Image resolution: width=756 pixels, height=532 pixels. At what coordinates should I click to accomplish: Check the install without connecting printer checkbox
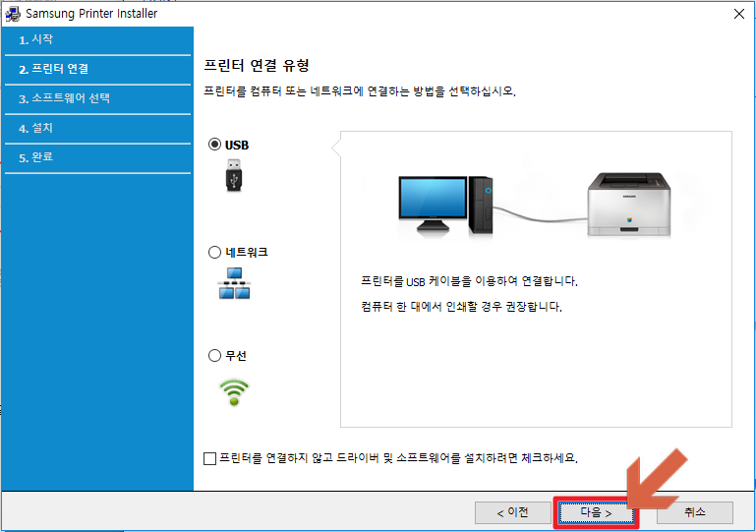point(209,458)
